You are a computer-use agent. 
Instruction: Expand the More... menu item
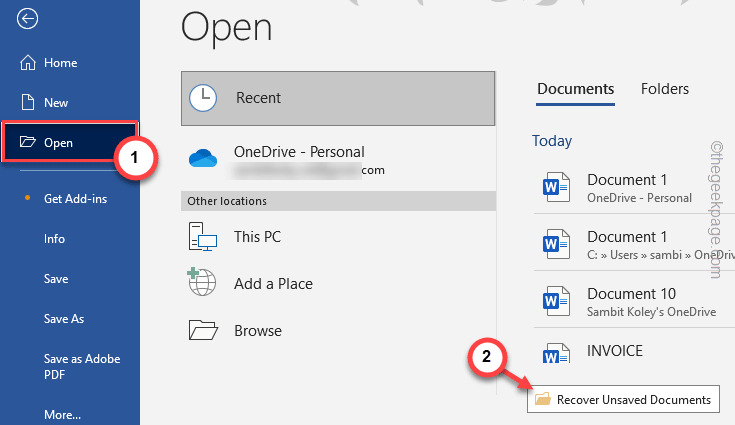[x=62, y=415]
